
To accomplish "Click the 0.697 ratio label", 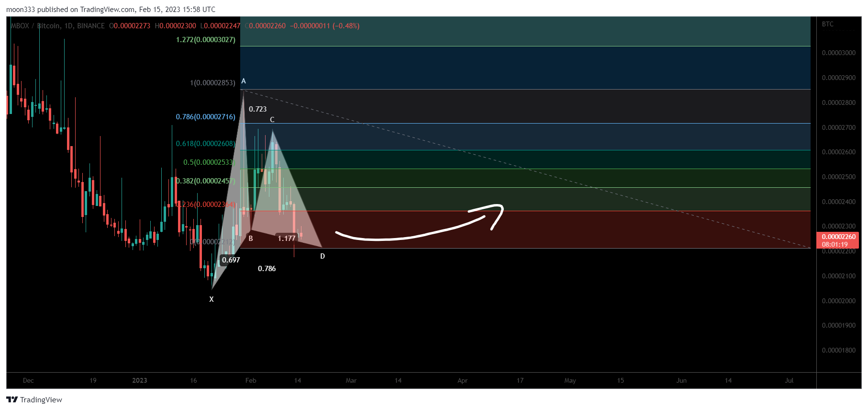I will click(231, 260).
